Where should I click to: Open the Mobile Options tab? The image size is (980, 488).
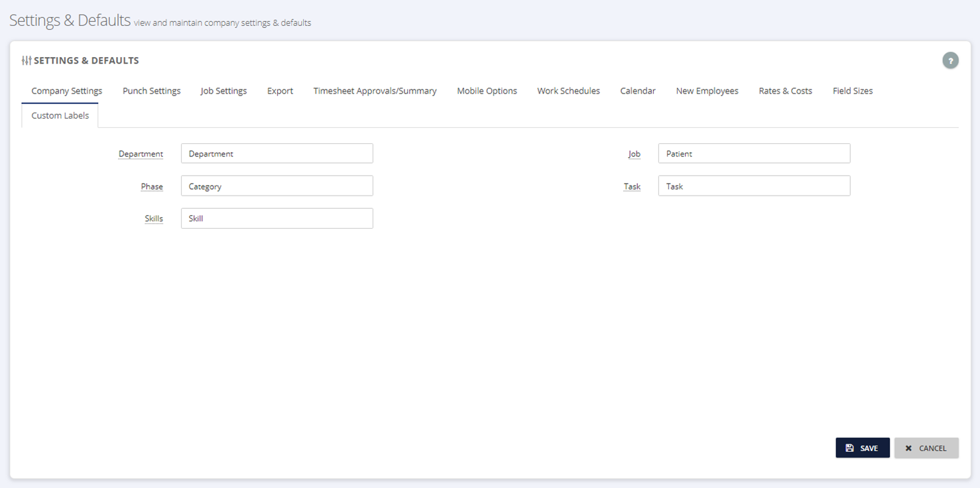(x=487, y=91)
